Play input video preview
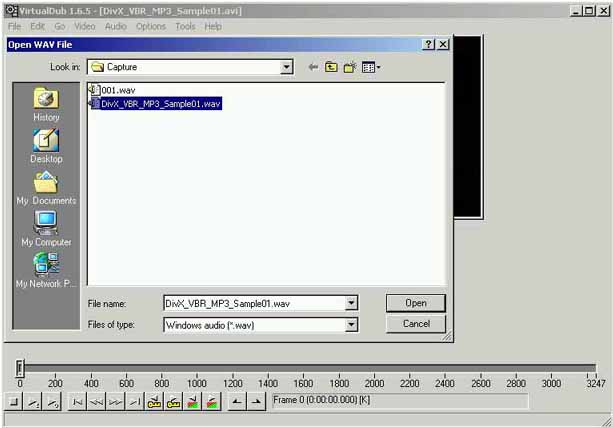 click(33, 402)
